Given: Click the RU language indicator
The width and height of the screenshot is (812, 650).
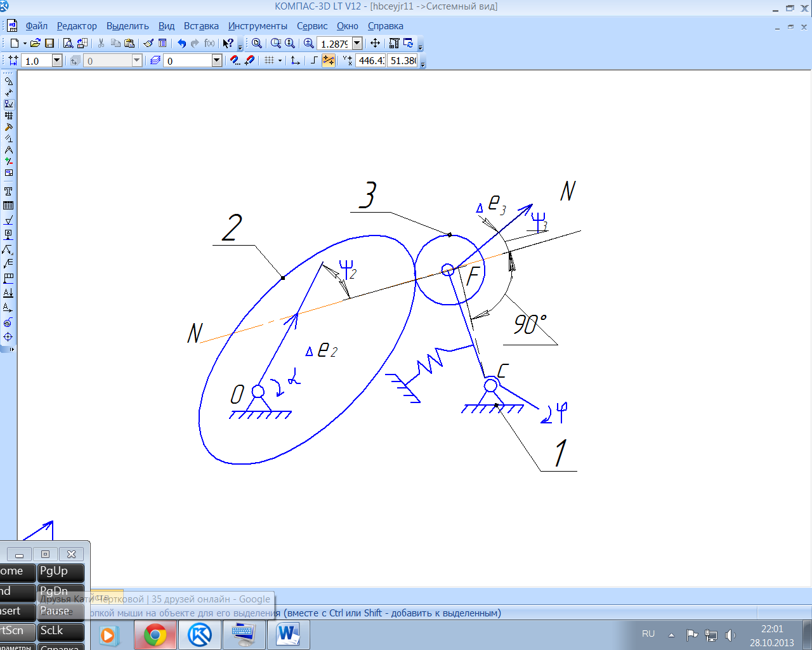Looking at the screenshot, I should point(648,633).
